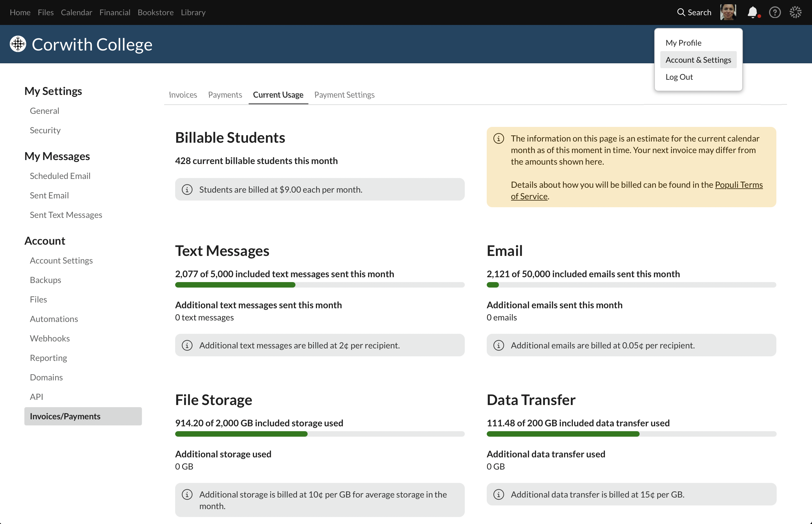This screenshot has width=812, height=524.
Task: Click the File Storage usage progress bar
Action: tap(320, 434)
